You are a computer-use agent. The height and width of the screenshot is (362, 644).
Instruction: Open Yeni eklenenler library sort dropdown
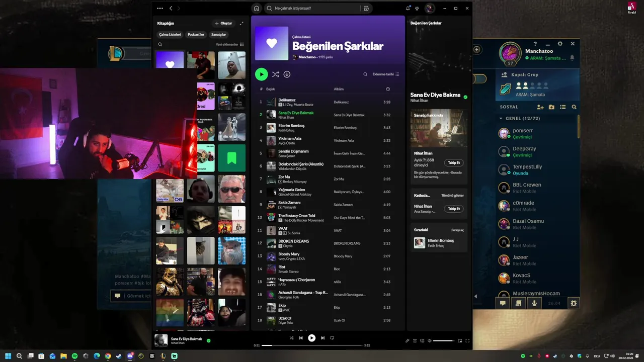click(230, 44)
